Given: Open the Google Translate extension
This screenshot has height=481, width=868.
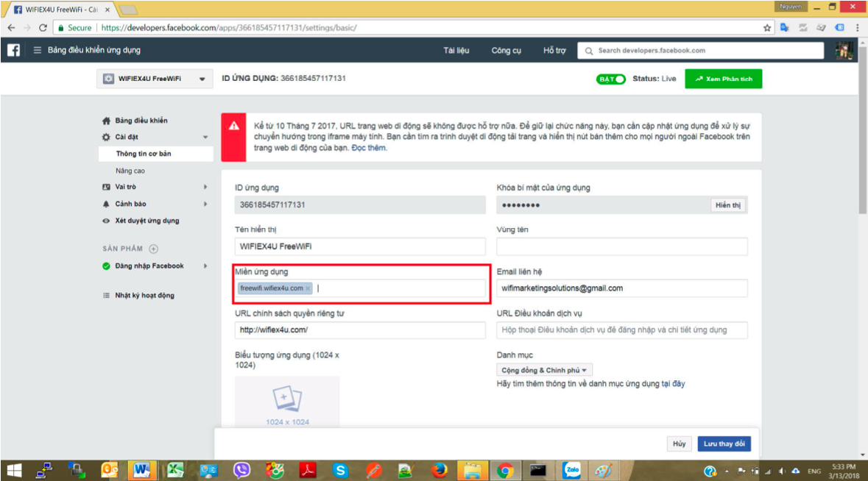Looking at the screenshot, I should click(784, 28).
